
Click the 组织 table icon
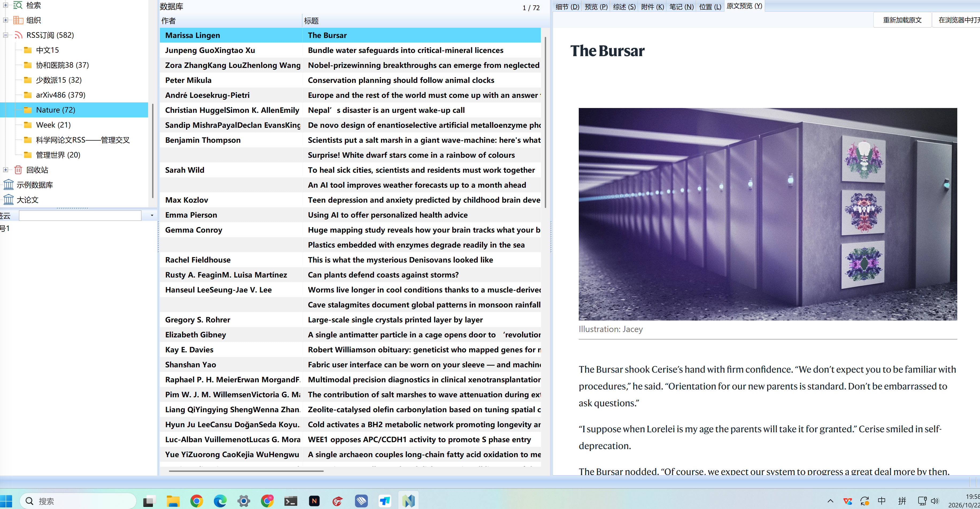coord(18,20)
